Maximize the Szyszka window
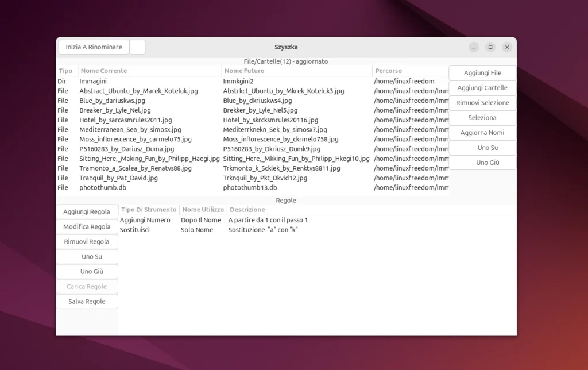 (490, 47)
